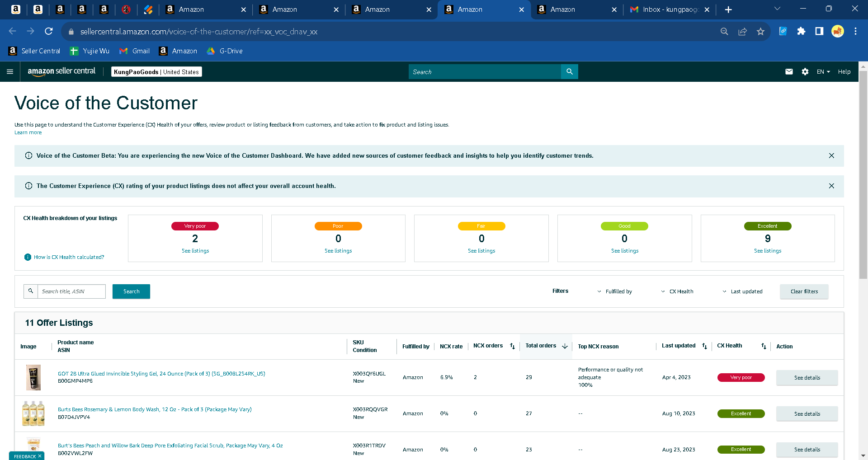Open buyer messages envelope icon
The width and height of the screenshot is (868, 460).
pos(789,71)
